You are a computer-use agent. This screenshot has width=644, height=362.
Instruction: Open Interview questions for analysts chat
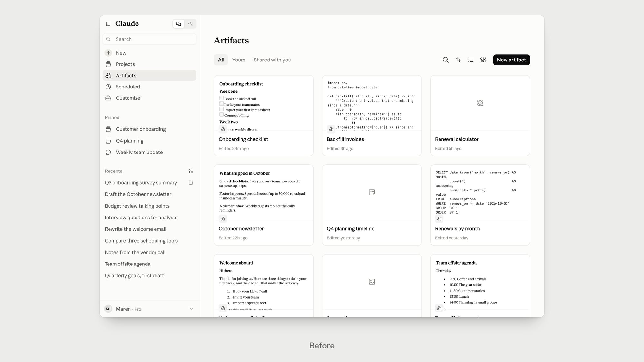coord(149,218)
